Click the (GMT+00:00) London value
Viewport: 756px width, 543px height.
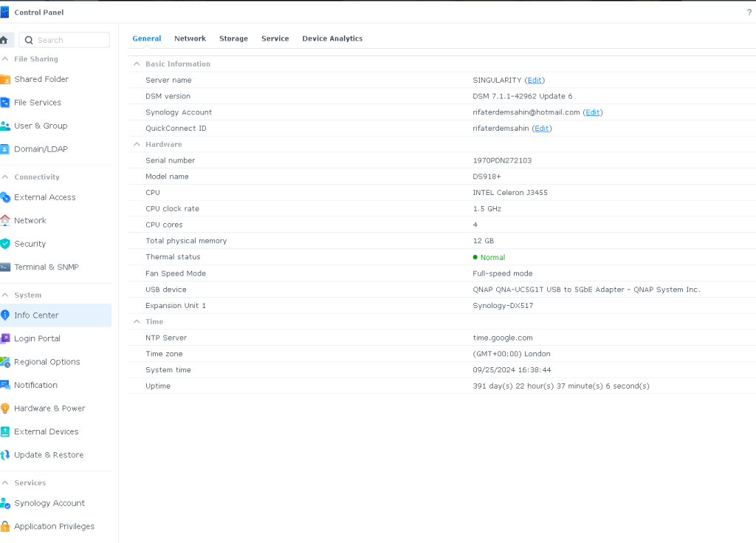(x=512, y=354)
